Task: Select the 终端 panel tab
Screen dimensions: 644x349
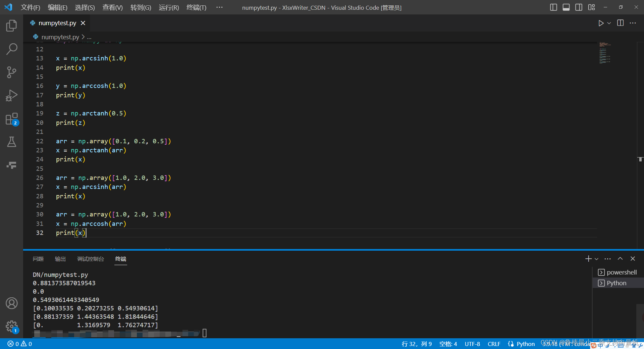Action: click(x=121, y=259)
